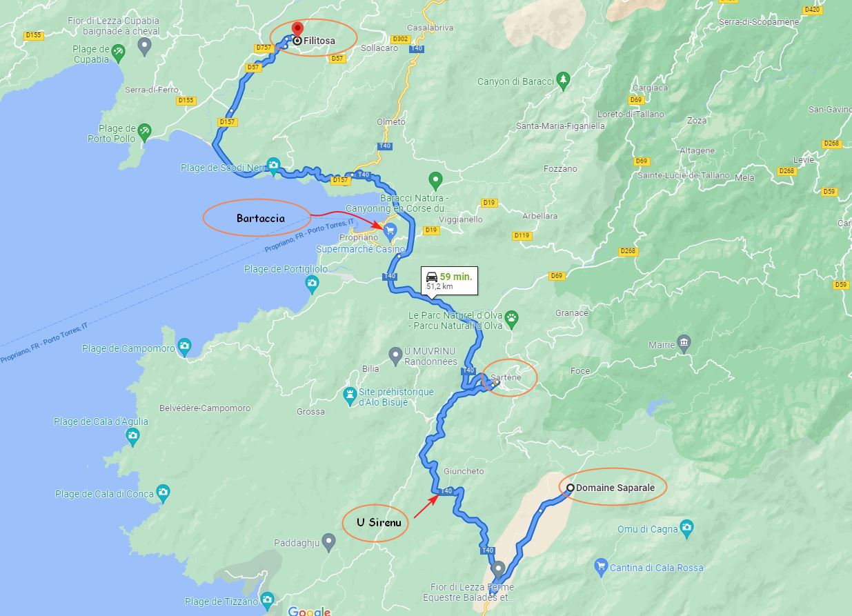852x616 pixels.
Task: Select the Plage de Cala di Conca camera icon
Action: point(163,493)
